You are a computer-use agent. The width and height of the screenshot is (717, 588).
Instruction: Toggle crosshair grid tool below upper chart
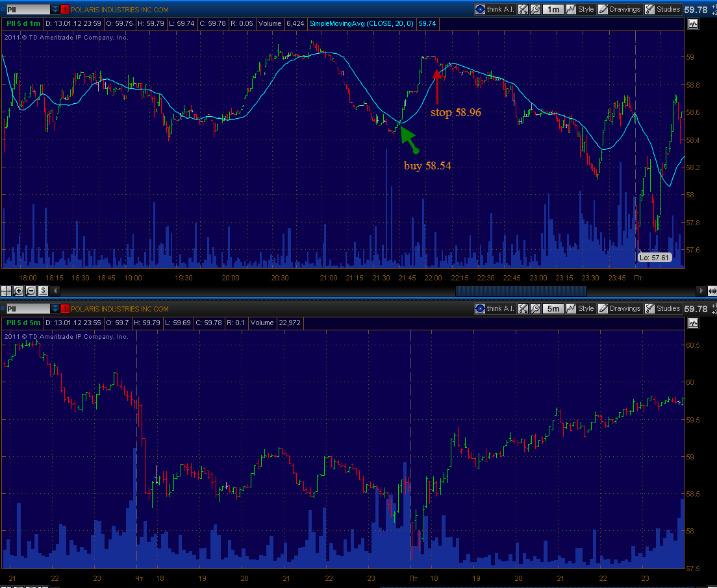tap(6, 291)
